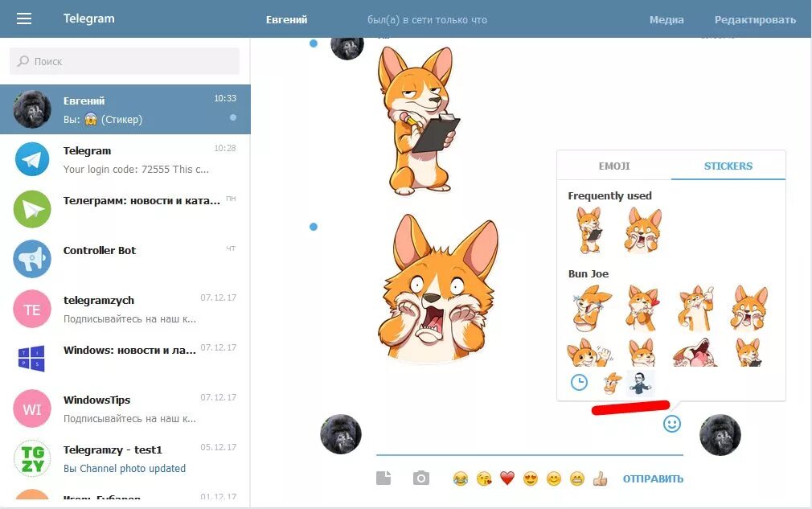This screenshot has height=509, width=812.
Task: Click pink WI avatar of WindowsTips
Action: click(32, 409)
